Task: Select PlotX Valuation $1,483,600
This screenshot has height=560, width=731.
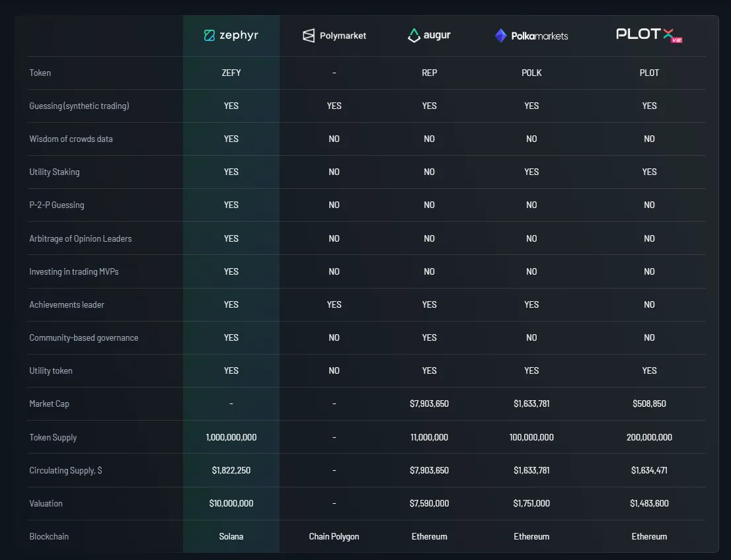Action: pyautogui.click(x=650, y=504)
